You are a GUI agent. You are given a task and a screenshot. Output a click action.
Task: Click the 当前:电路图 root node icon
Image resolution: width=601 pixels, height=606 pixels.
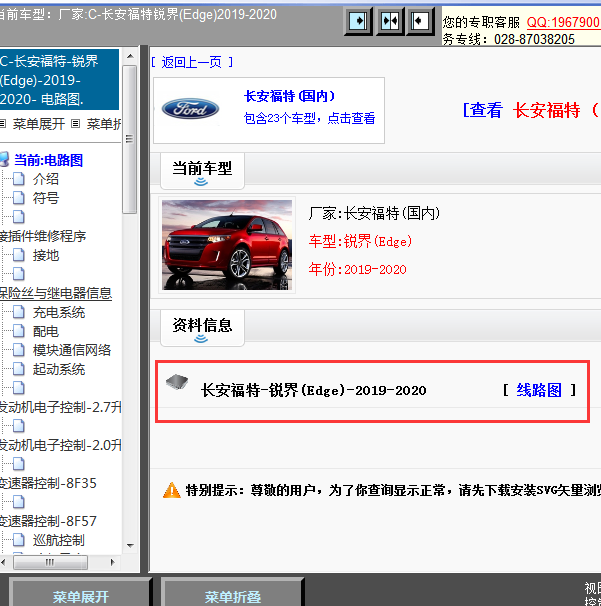[x=4, y=160]
